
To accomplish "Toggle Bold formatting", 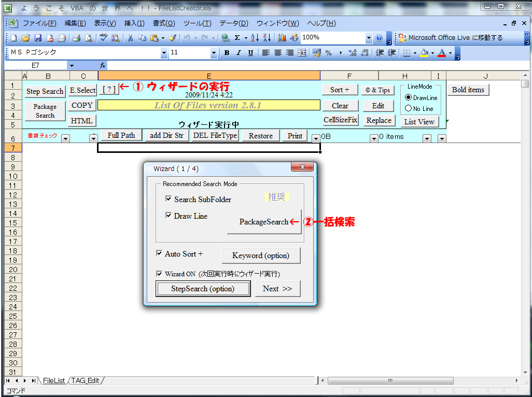I will 227,53.
